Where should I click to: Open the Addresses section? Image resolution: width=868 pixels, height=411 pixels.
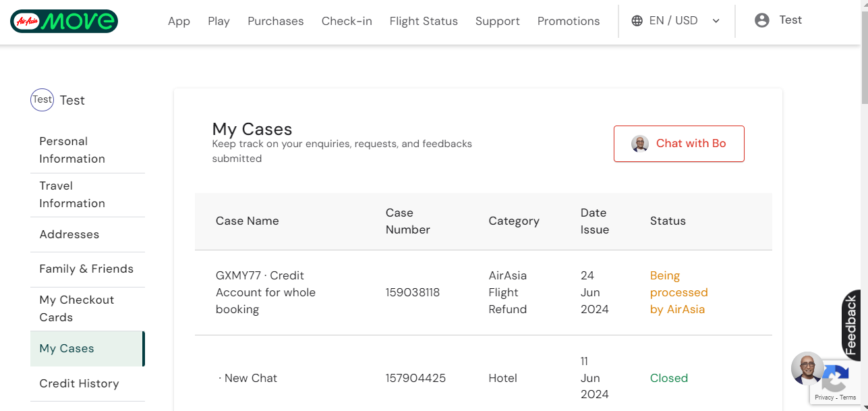[x=69, y=234]
